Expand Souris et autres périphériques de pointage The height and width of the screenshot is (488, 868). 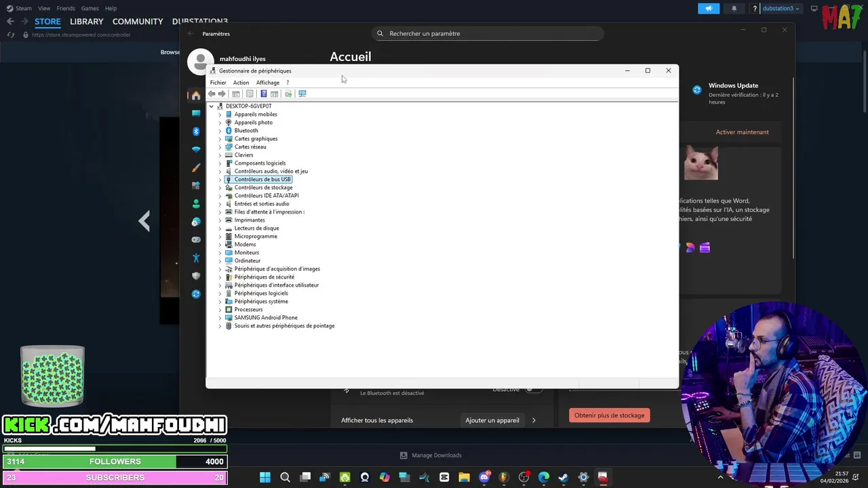[x=220, y=326]
